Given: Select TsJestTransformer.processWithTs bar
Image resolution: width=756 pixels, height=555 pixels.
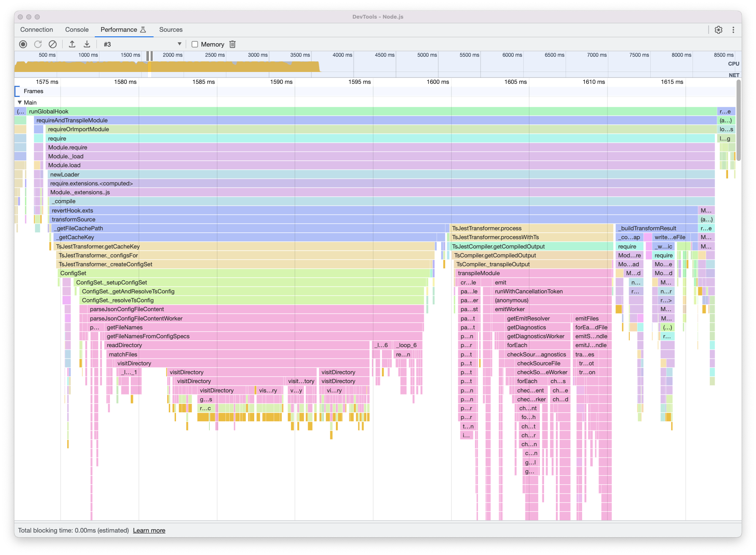Looking at the screenshot, I should 532,237.
